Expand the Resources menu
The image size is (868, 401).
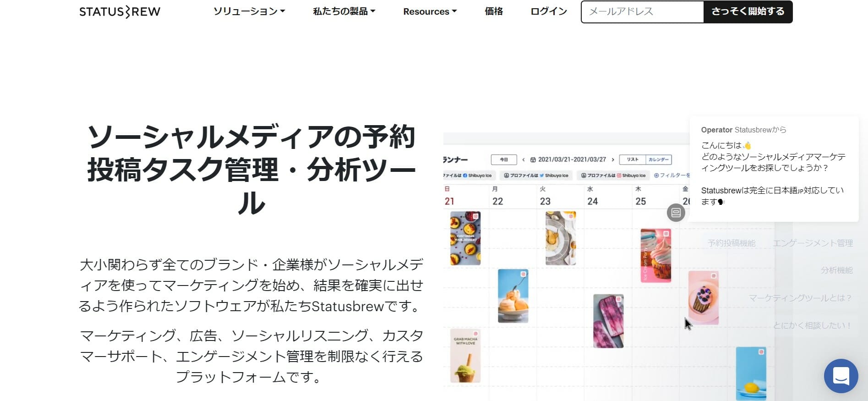pos(430,11)
